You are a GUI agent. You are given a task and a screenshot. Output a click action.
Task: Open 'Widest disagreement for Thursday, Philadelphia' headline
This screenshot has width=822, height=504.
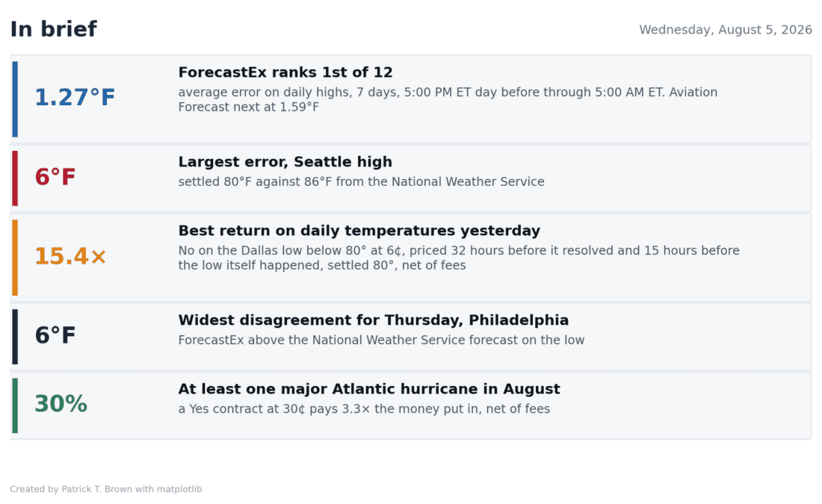click(373, 320)
